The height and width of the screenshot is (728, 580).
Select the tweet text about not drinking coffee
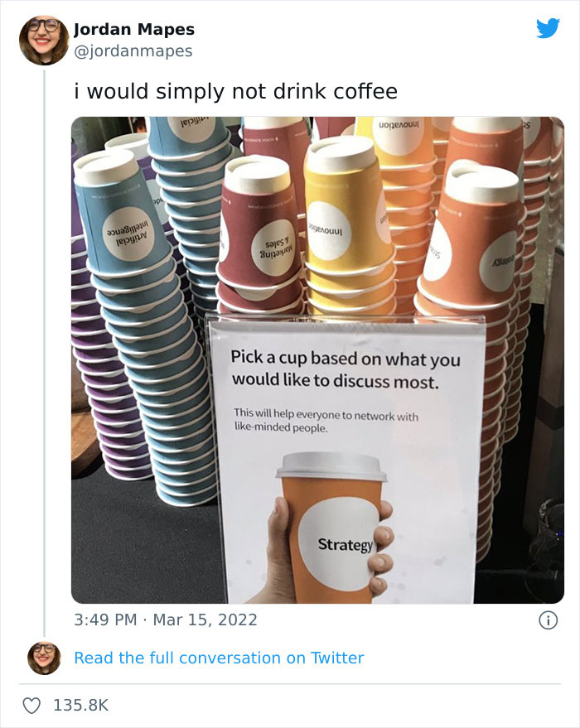[235, 91]
